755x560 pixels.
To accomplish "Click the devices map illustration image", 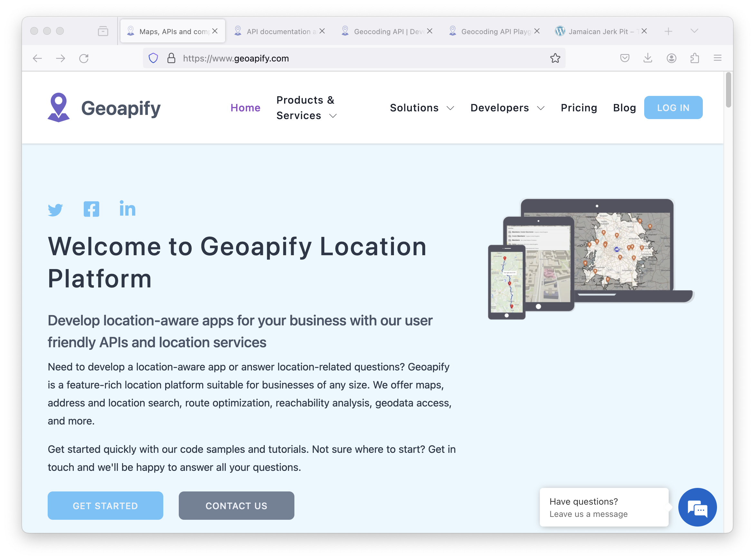I will pyautogui.click(x=591, y=259).
